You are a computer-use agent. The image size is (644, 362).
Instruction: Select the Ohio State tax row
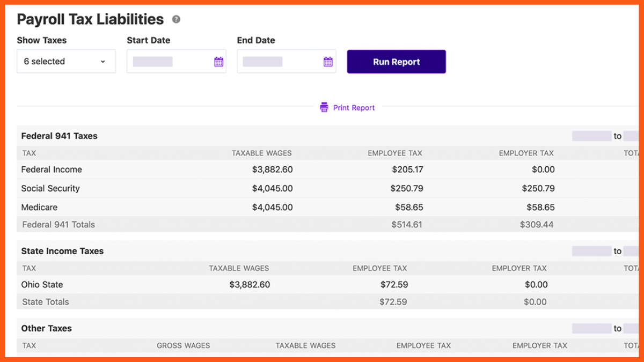[42, 285]
